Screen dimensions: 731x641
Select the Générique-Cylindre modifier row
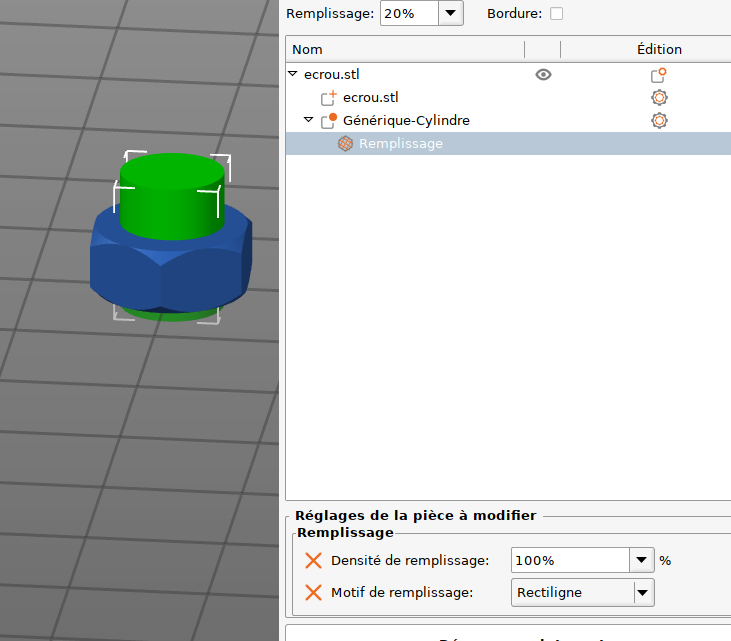coord(508,120)
